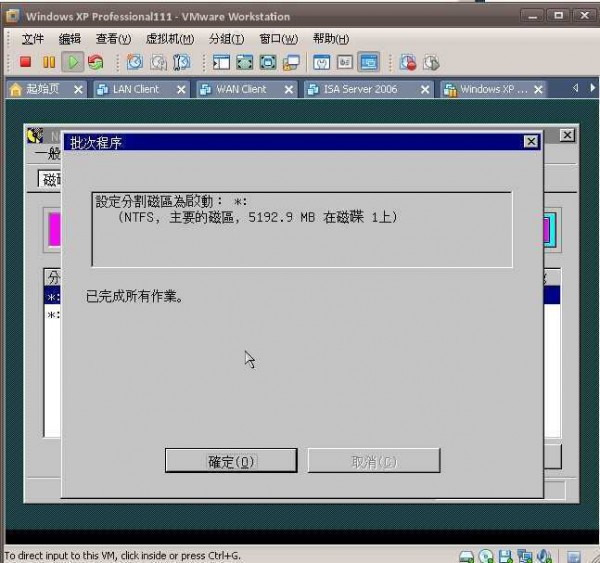Click the 一般 menu in background window
The height and width of the screenshot is (563, 600).
tap(47, 154)
